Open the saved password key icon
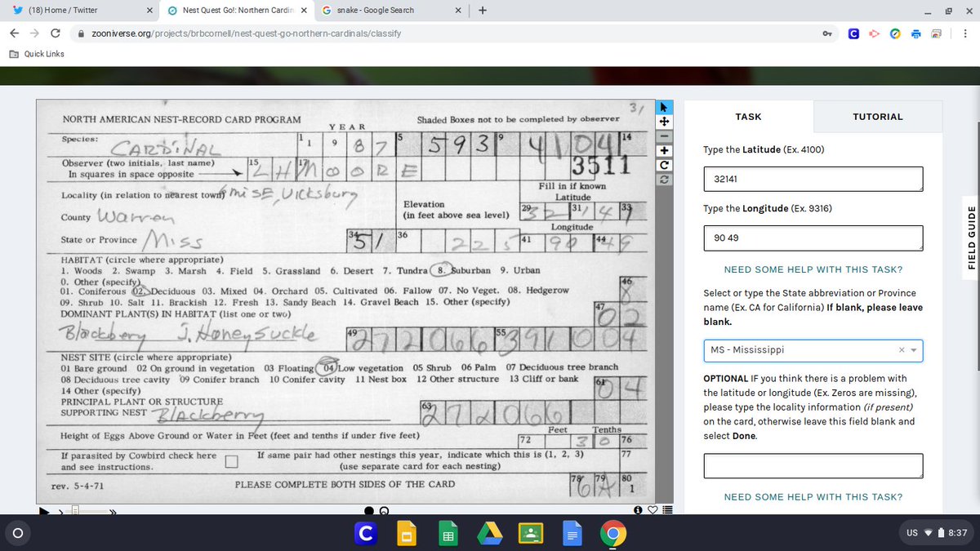Image resolution: width=980 pixels, height=551 pixels. pyautogui.click(x=826, y=33)
